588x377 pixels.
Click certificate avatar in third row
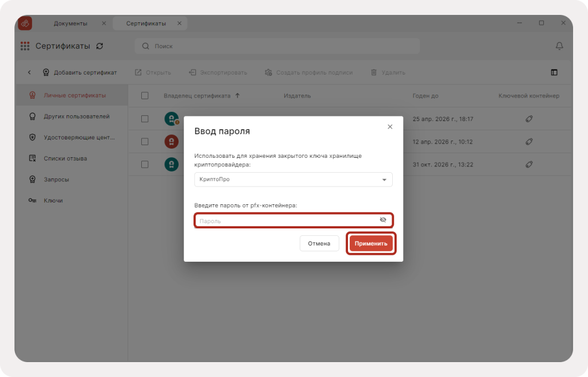[172, 165]
